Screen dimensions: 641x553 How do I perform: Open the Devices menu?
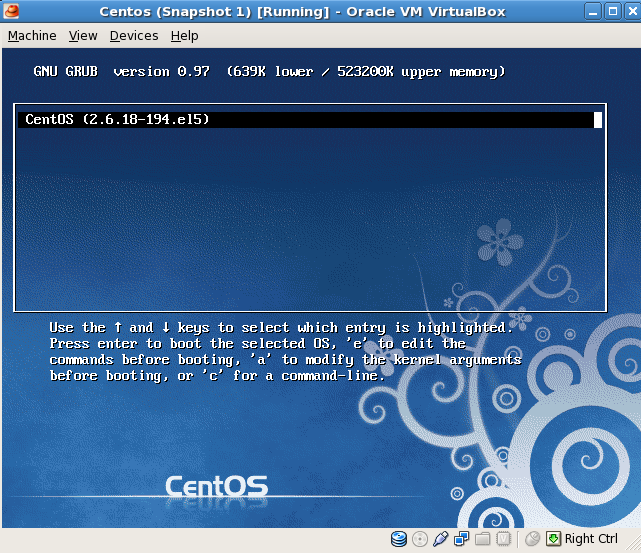134,35
